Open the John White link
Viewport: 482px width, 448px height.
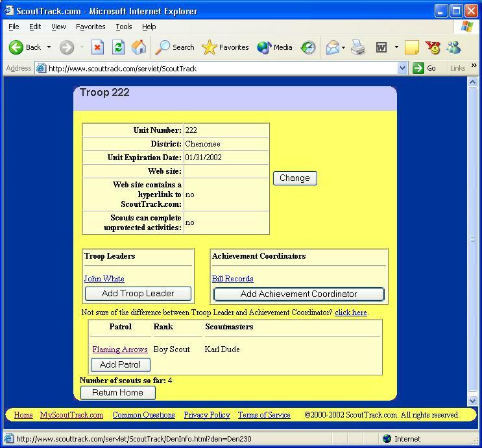tap(104, 279)
